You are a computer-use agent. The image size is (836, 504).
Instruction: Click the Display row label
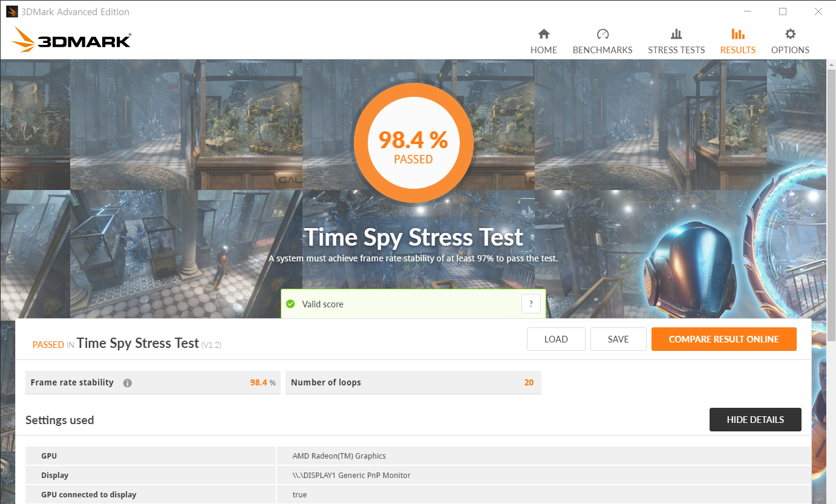coord(55,476)
